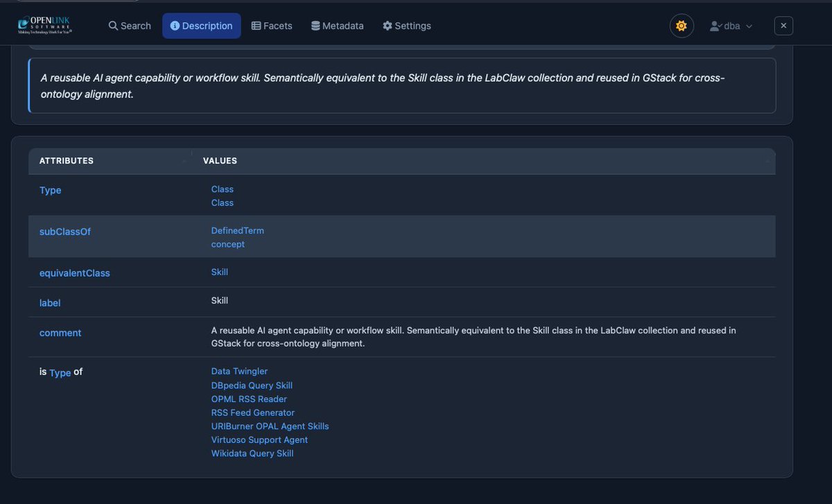Sort by the ATTRIBUTES column header

111,161
